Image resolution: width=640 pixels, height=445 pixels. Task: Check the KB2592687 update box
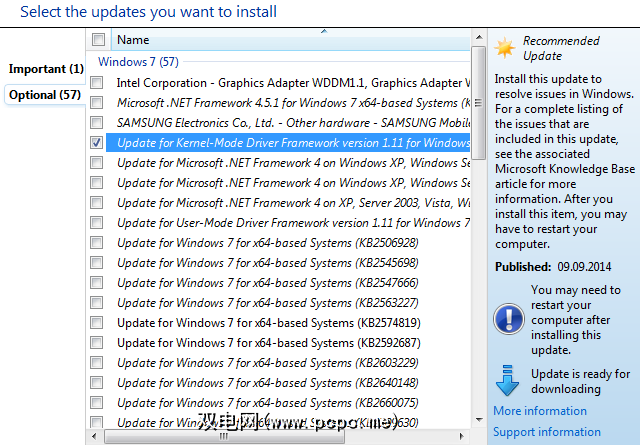pos(97,343)
